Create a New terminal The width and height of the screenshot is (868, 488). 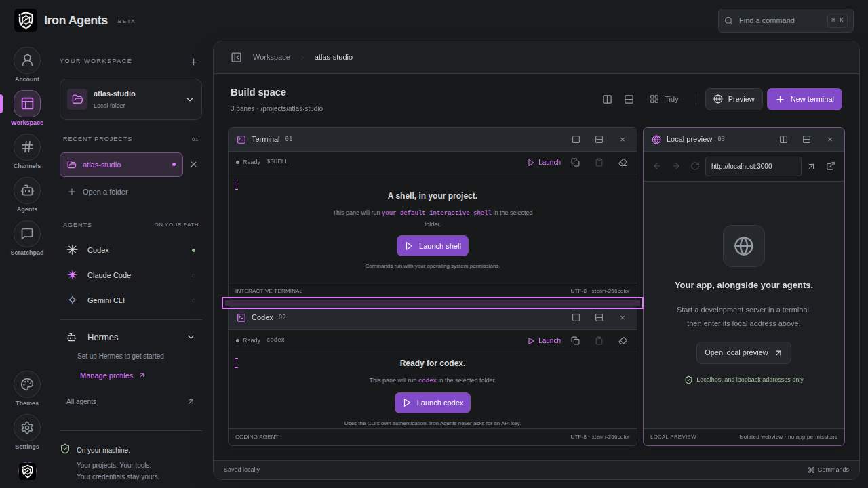click(x=804, y=99)
